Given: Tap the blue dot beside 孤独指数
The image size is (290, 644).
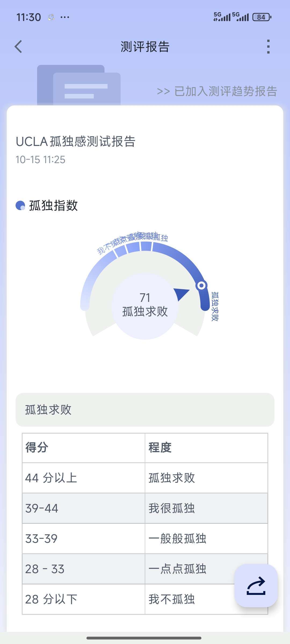Looking at the screenshot, I should [20, 206].
